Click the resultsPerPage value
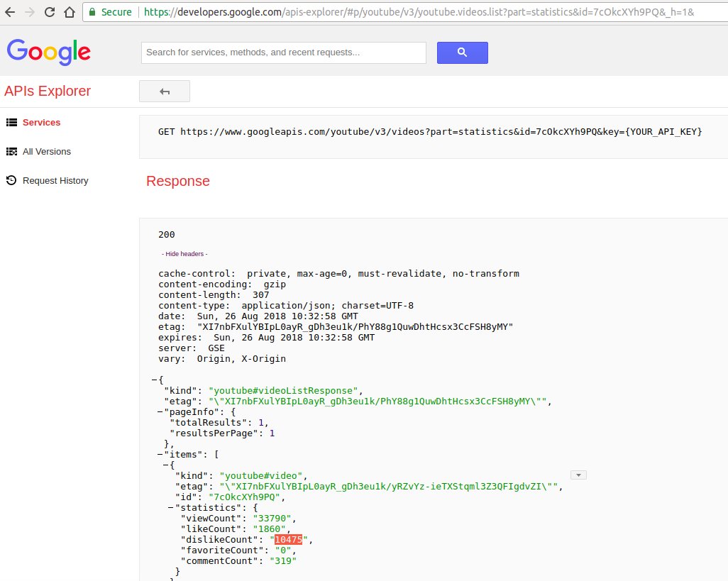The image size is (728, 581). (272, 433)
